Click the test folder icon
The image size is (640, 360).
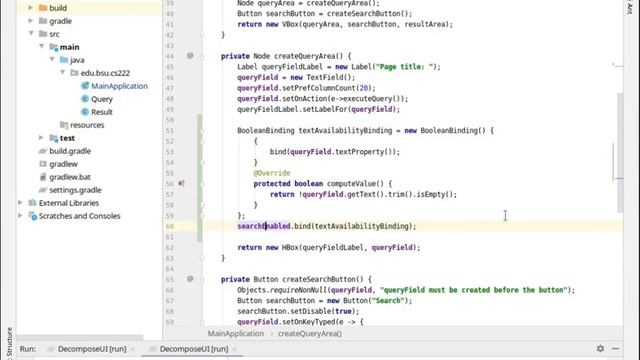(x=53, y=138)
